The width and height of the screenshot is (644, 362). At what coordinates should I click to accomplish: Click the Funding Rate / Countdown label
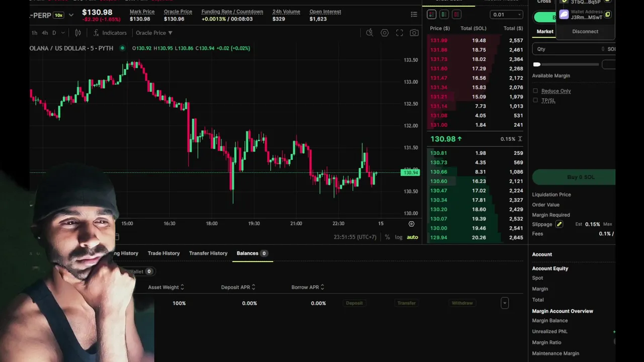(232, 12)
